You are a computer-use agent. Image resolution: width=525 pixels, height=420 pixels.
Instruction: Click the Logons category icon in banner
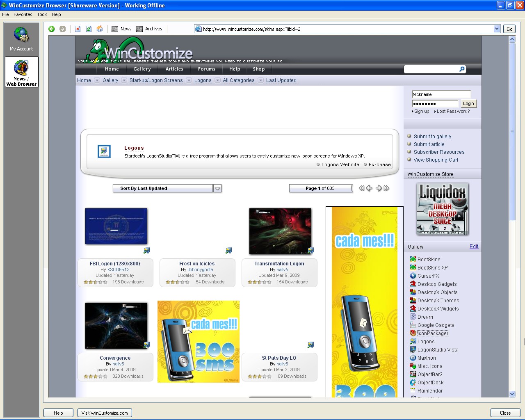(104, 151)
